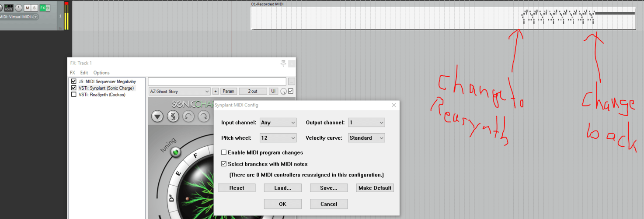
Task: Open the Output channel dropdown
Action: (x=366, y=123)
